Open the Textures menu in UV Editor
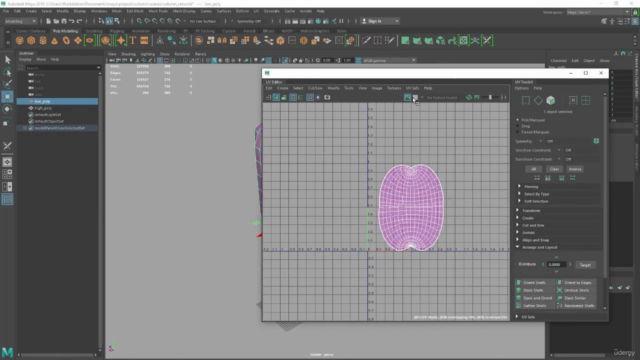The width and height of the screenshot is (640, 360). [x=394, y=88]
